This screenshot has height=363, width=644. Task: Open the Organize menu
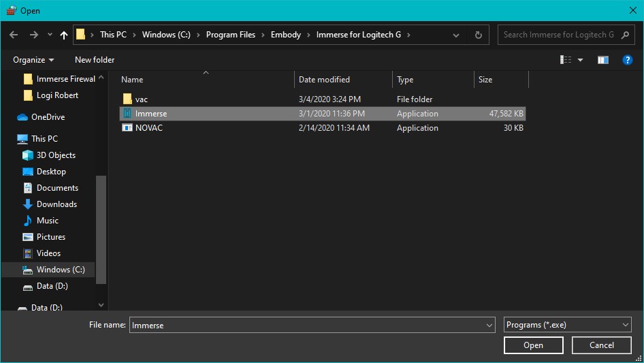coord(33,60)
